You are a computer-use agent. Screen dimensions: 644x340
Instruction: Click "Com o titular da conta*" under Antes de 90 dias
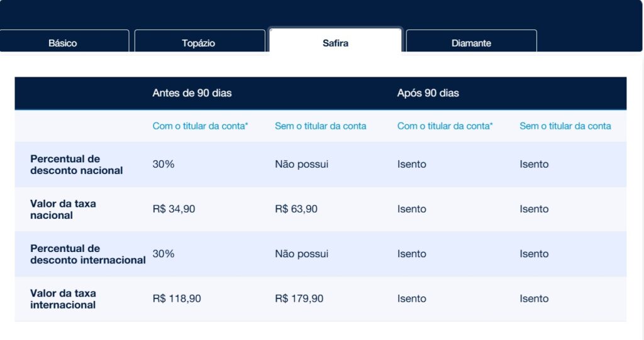click(x=200, y=126)
